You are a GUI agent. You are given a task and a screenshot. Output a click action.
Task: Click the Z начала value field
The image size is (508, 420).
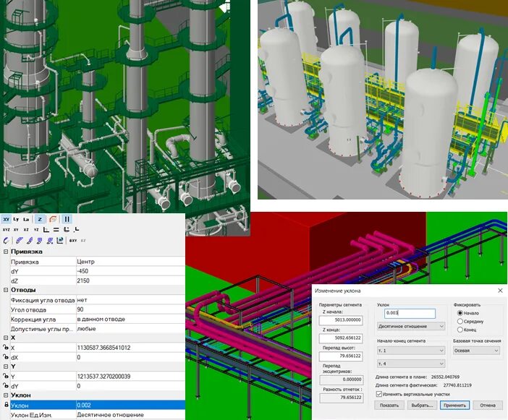click(x=341, y=320)
